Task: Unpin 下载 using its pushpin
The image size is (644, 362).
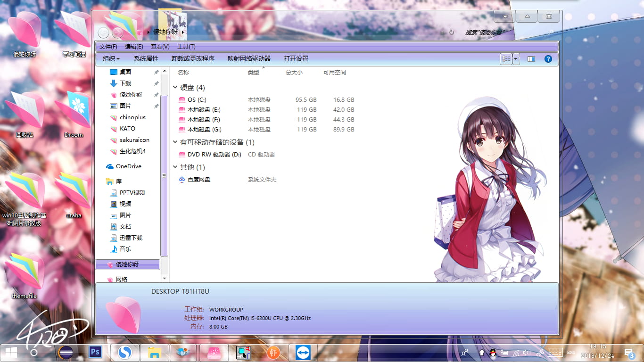Action: 156,83
